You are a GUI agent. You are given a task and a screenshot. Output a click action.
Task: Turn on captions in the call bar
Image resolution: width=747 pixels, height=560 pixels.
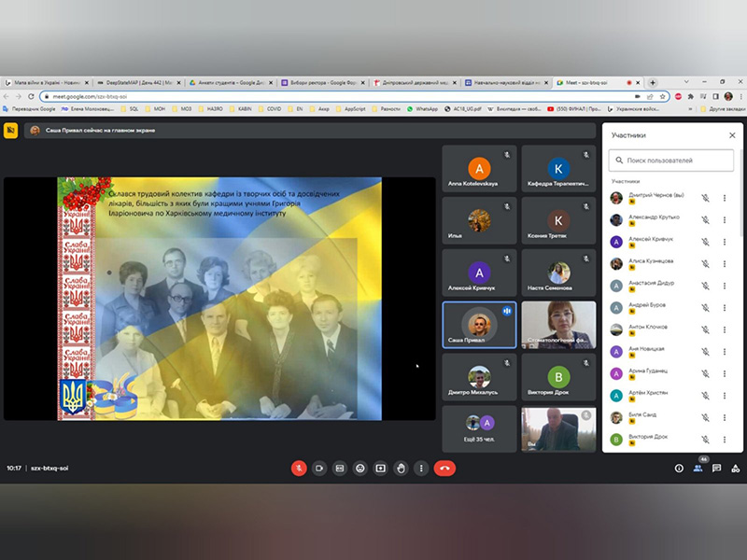tap(340, 468)
